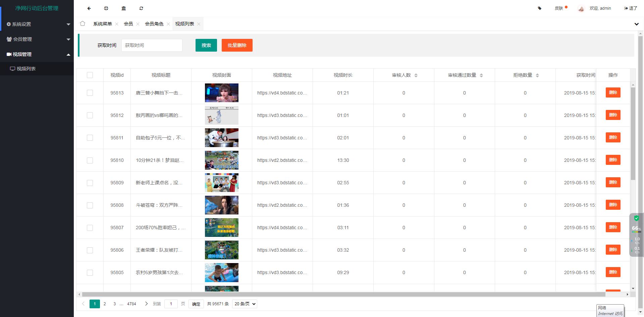Click the 网络 Internet 访问 tray tooltip
The image size is (644, 317).
point(610,311)
